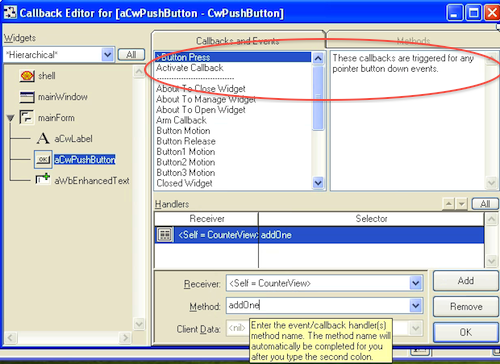Screen dimensions: 500x364
Task: Open the Hierarchical widgets dropdown
Action: pyautogui.click(x=108, y=55)
